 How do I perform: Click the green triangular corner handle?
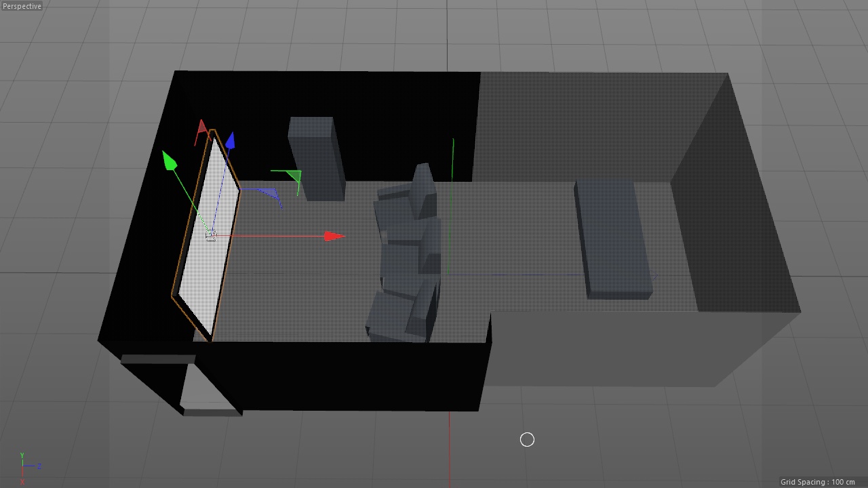(x=293, y=176)
